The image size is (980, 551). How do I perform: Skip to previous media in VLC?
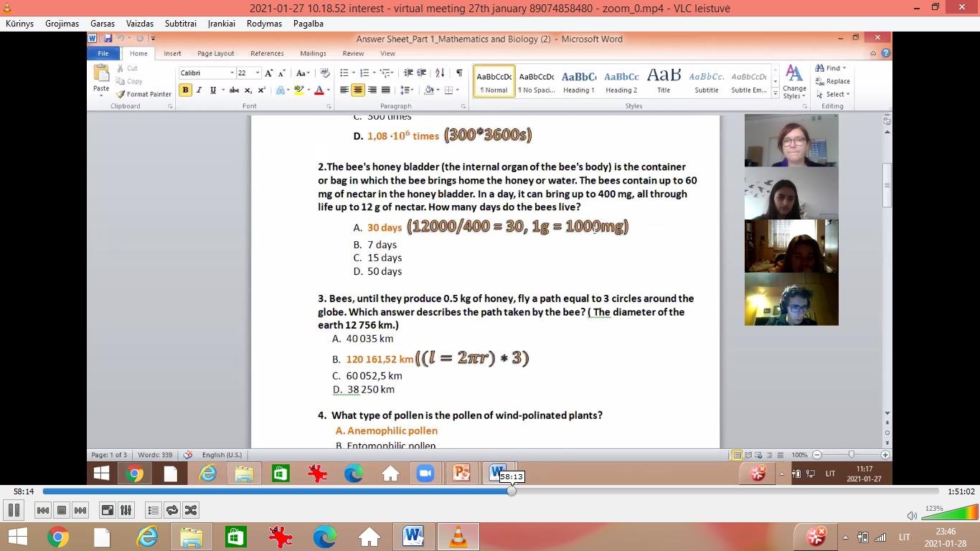click(x=43, y=510)
